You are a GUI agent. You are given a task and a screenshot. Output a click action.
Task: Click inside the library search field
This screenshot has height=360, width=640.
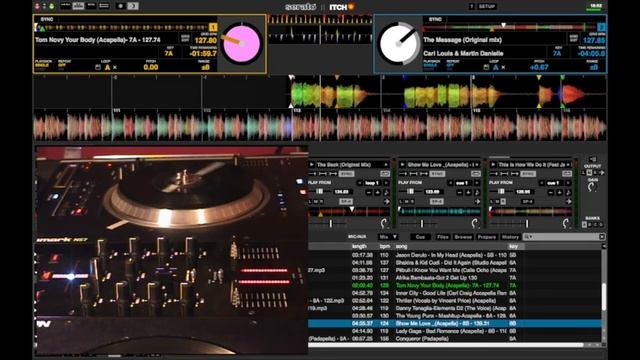565,237
